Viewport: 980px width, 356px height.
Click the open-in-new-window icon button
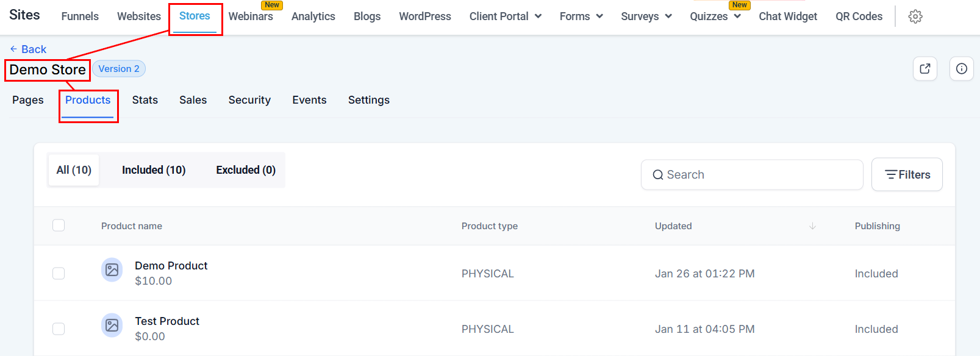tap(925, 68)
